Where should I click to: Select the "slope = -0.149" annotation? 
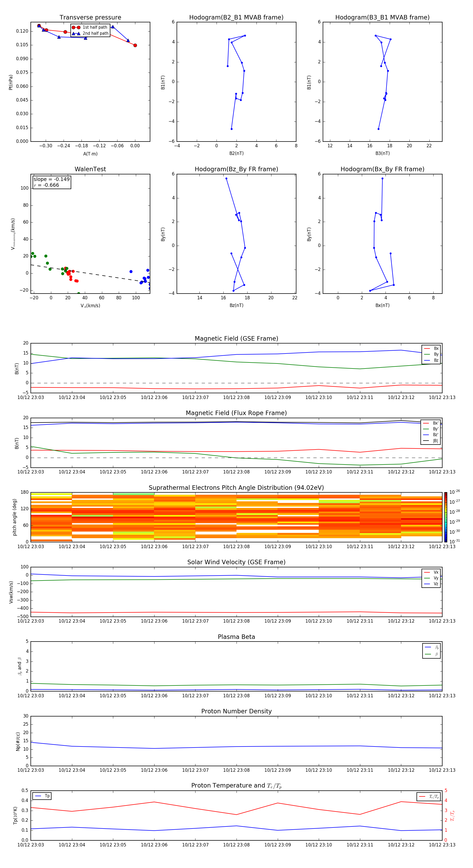click(x=52, y=179)
